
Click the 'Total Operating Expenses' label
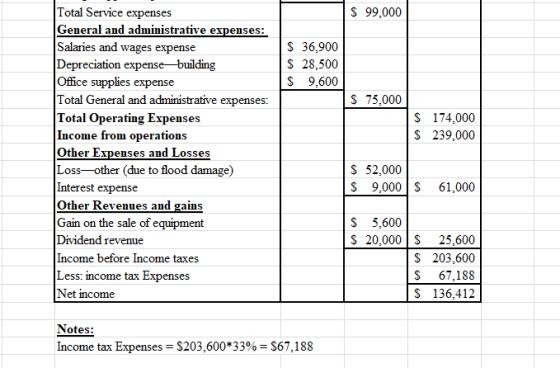(x=129, y=118)
